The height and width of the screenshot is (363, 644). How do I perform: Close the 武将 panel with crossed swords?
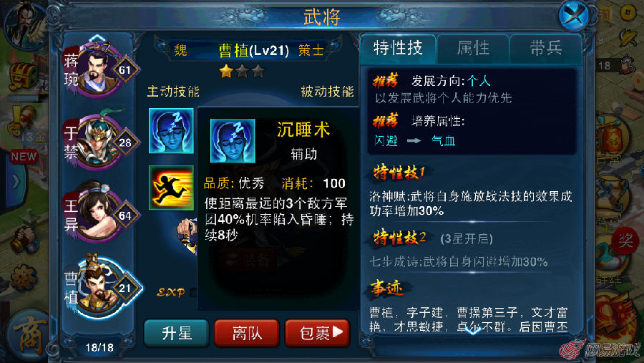[574, 16]
